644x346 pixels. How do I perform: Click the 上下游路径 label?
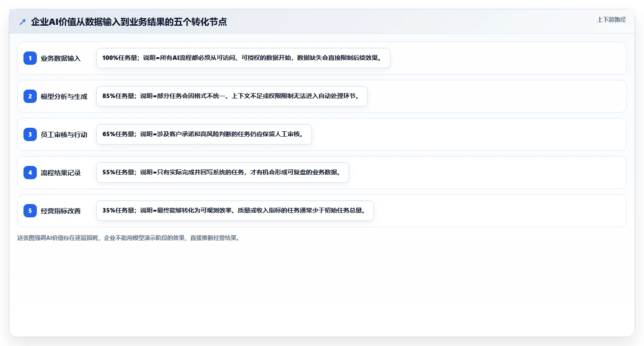click(611, 20)
